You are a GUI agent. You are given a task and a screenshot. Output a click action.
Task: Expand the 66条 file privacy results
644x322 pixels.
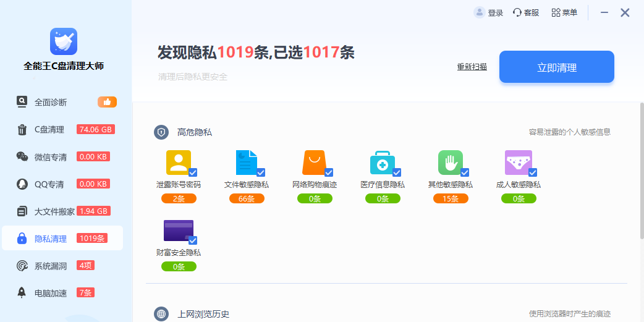pyautogui.click(x=247, y=198)
